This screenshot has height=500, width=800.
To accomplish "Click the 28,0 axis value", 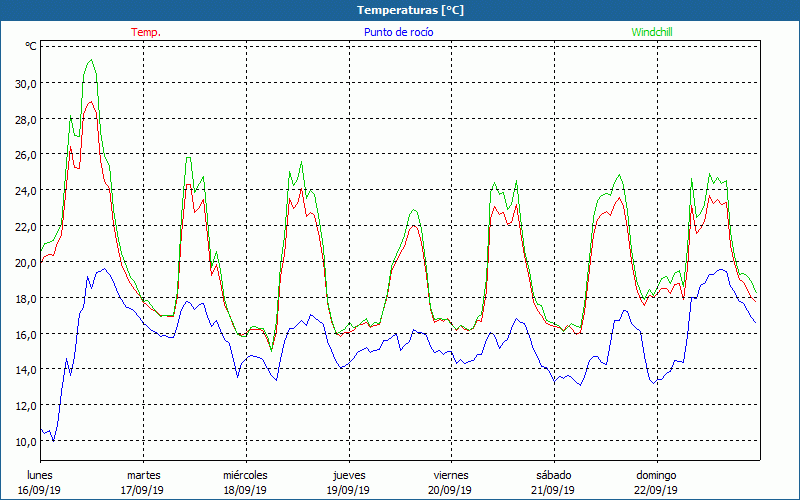I will coord(26,119).
